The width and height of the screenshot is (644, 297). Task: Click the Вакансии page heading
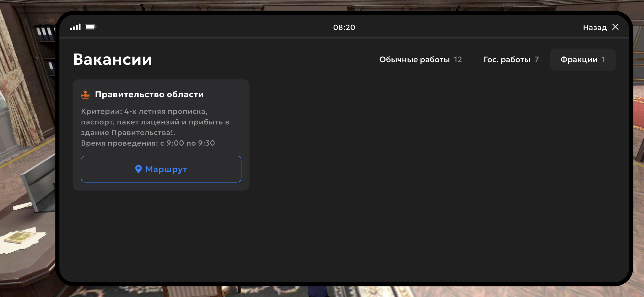[113, 60]
